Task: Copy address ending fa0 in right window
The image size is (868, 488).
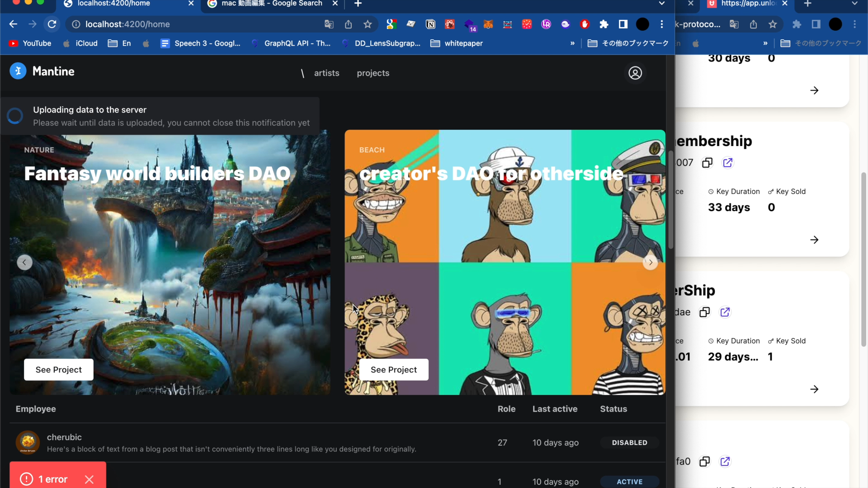Action: click(704, 461)
